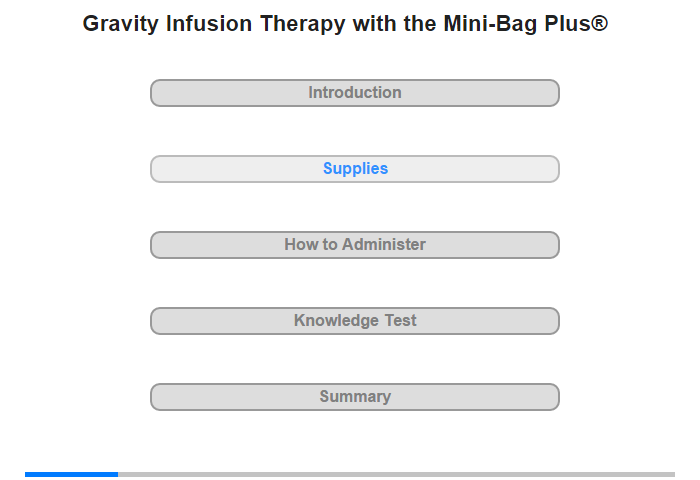The width and height of the screenshot is (700, 480).
Task: Click the registered trademark symbol in title
Action: pyautogui.click(x=599, y=23)
